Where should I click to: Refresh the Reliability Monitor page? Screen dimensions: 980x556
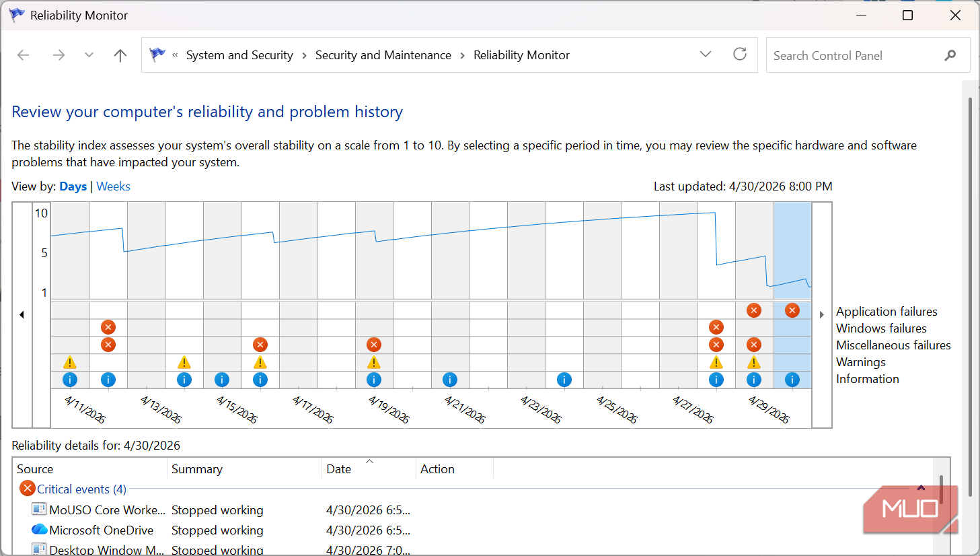coord(740,55)
